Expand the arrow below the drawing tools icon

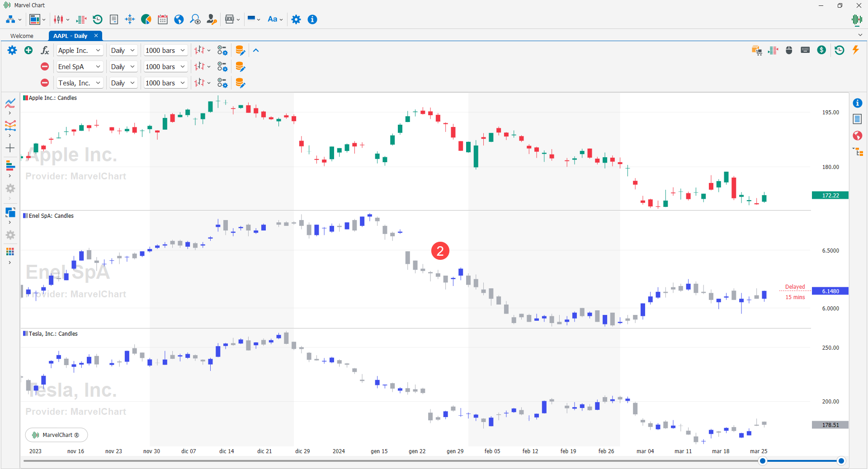[x=10, y=136]
